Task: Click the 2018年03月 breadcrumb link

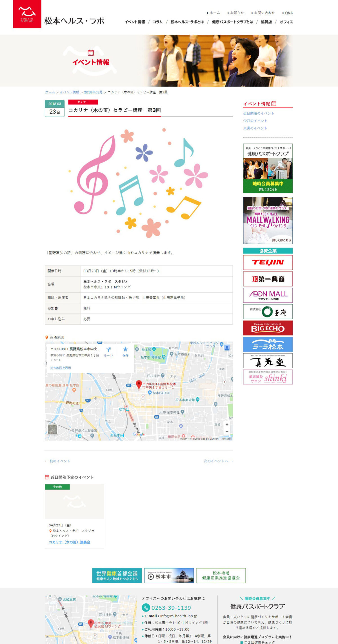Action: (x=93, y=92)
